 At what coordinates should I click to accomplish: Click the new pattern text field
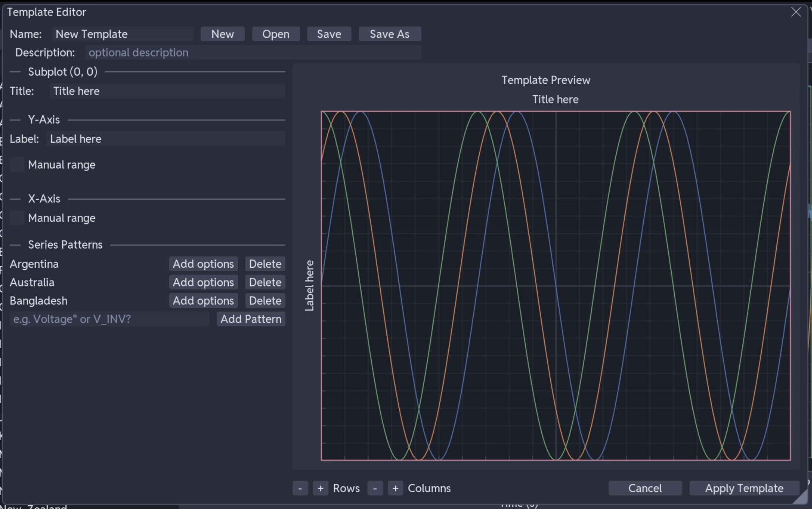click(x=109, y=319)
